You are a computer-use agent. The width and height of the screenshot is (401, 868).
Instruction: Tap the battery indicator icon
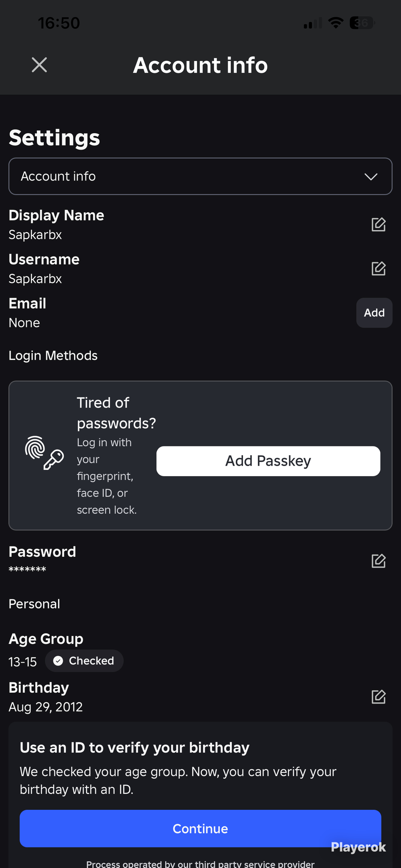click(x=362, y=23)
